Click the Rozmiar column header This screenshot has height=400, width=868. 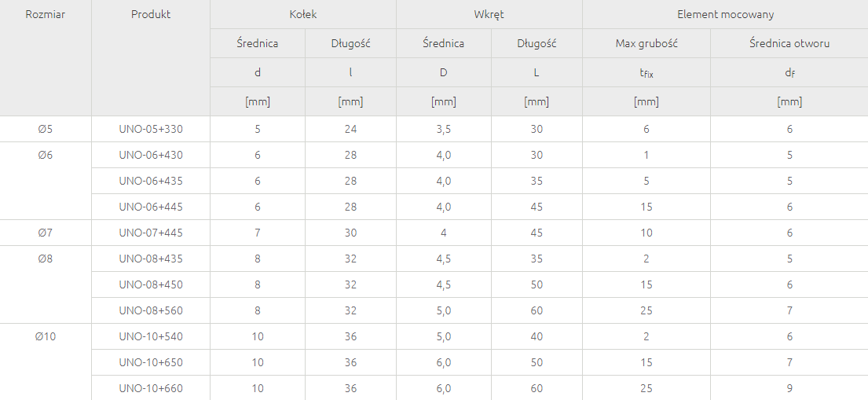point(45,14)
